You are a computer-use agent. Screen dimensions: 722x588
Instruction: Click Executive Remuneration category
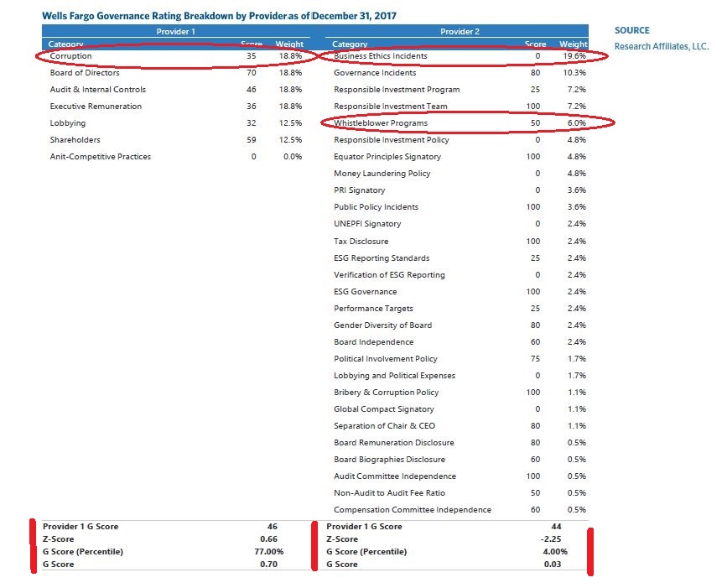click(96, 107)
